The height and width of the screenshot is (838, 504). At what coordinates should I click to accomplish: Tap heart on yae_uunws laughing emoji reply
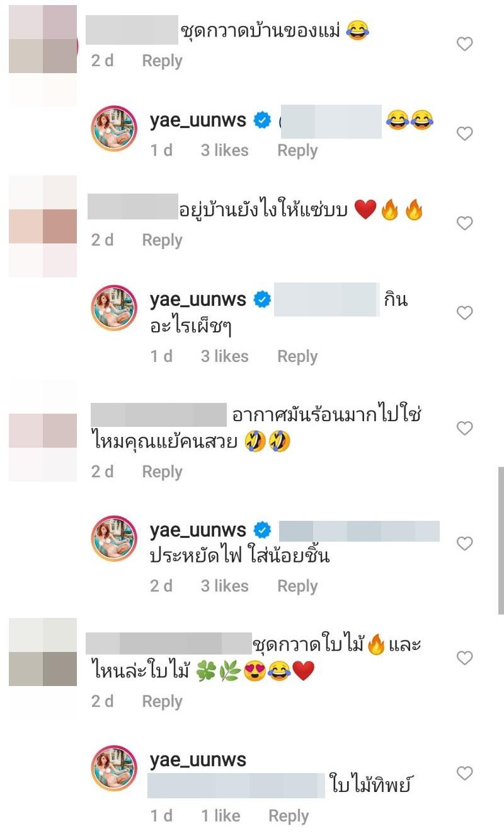(x=464, y=134)
